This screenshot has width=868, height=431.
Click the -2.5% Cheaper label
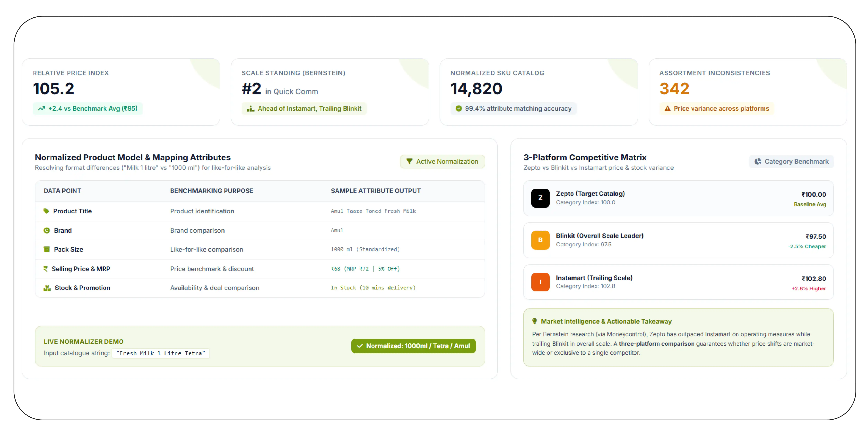coord(807,246)
